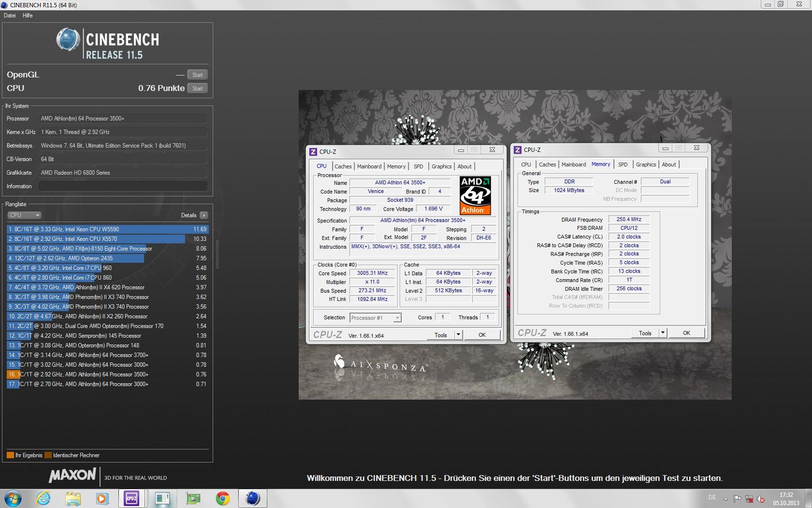Open Mainboard tab in CPU-Z Memory window
The image size is (812, 508).
click(574, 164)
